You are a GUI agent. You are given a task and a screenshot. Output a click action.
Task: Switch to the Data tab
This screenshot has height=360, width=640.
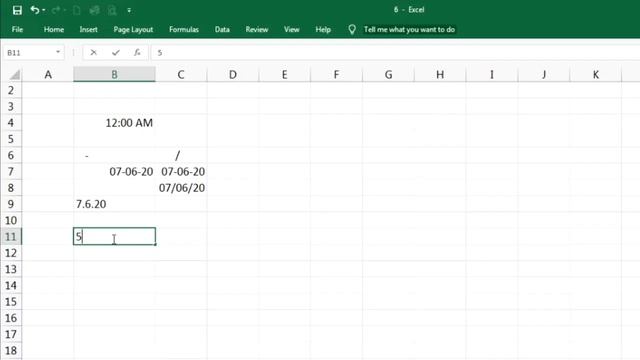pos(222,29)
